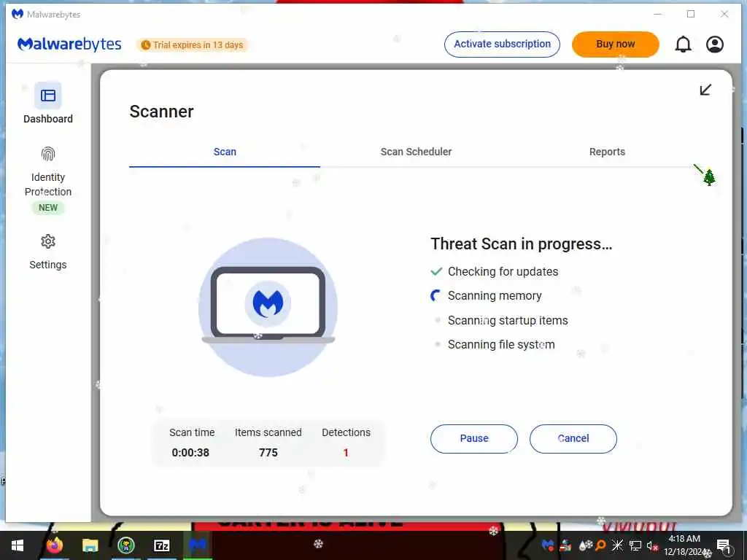Collapse scanner panel with diagonal arrow
This screenshot has width=747, height=560.
point(705,90)
